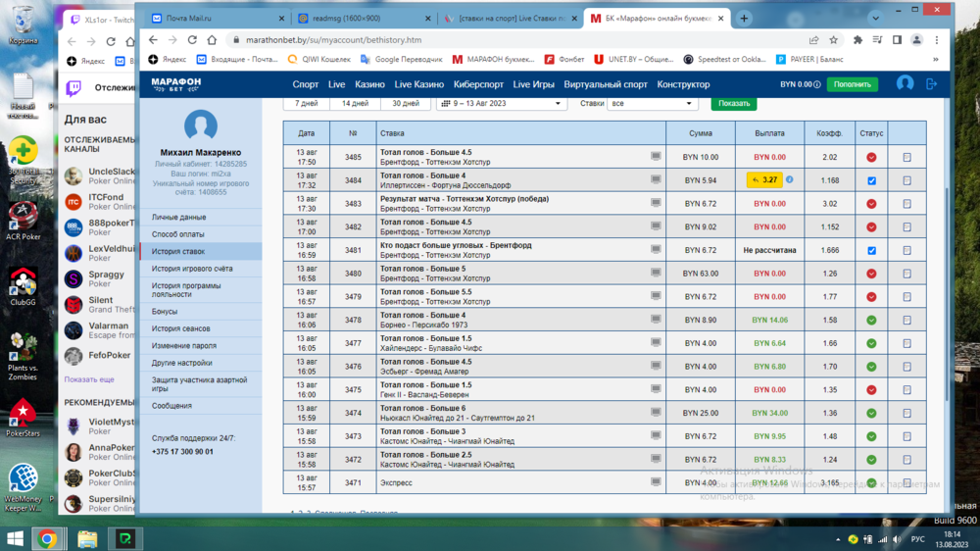Screen dimensions: 980x551
Task: Click the Marathon Bet logo
Action: point(176,84)
